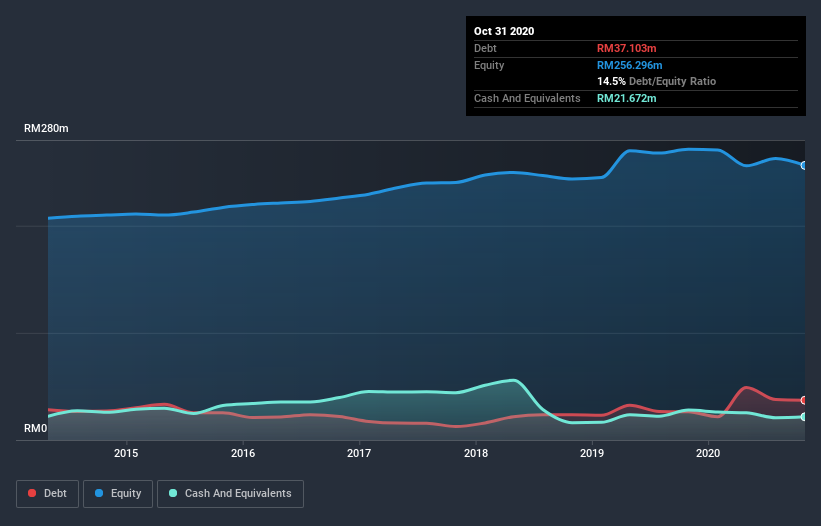Toggle the Cash And Equivalents legend button
The height and width of the screenshot is (526, 821).
coord(230,494)
